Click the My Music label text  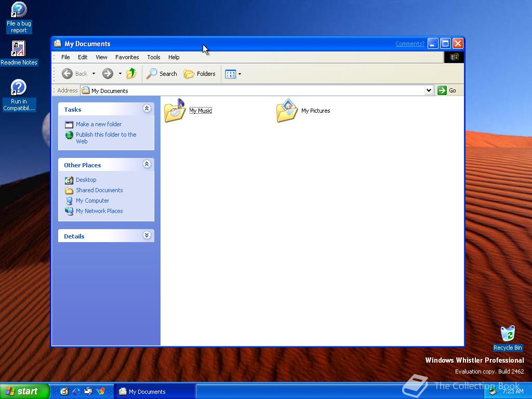[x=201, y=111]
